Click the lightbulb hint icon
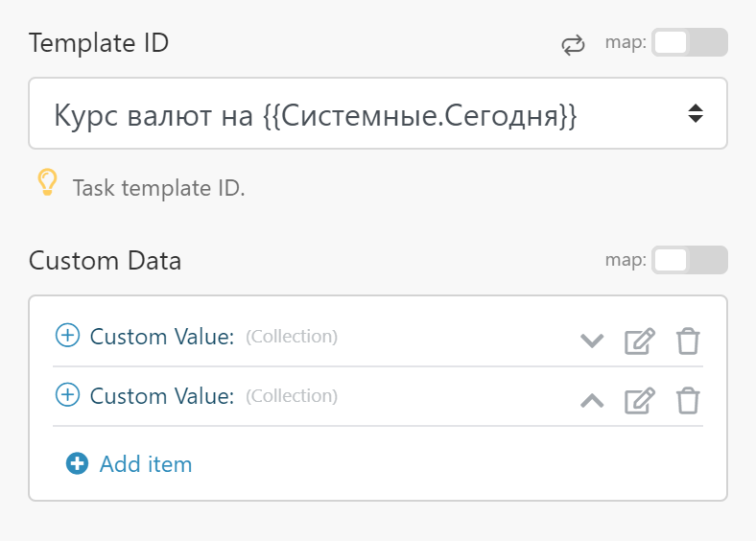 tap(47, 182)
